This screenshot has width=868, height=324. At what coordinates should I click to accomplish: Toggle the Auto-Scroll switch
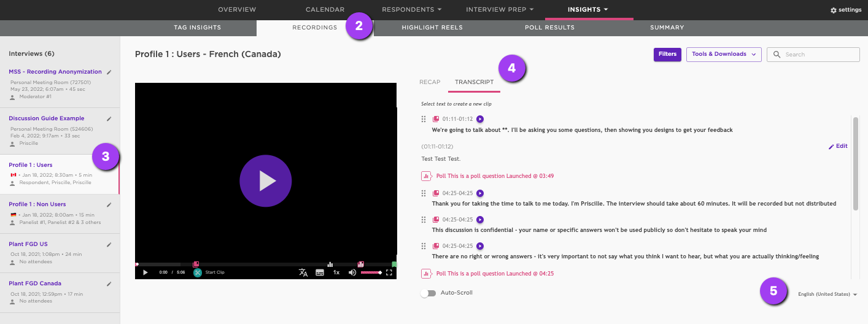coord(428,293)
